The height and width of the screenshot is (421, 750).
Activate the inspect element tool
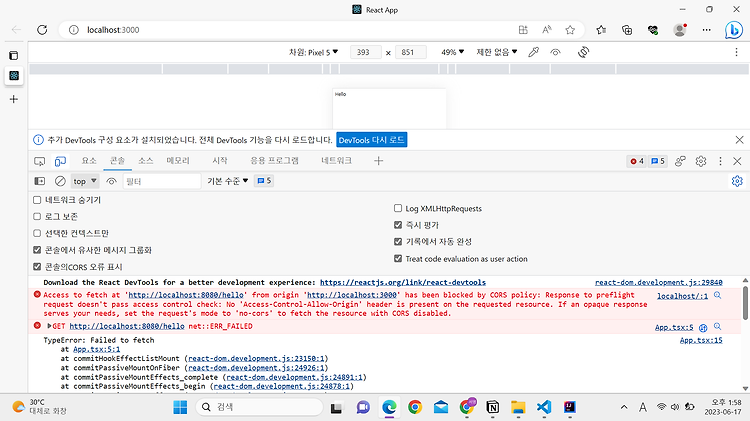[x=40, y=161]
